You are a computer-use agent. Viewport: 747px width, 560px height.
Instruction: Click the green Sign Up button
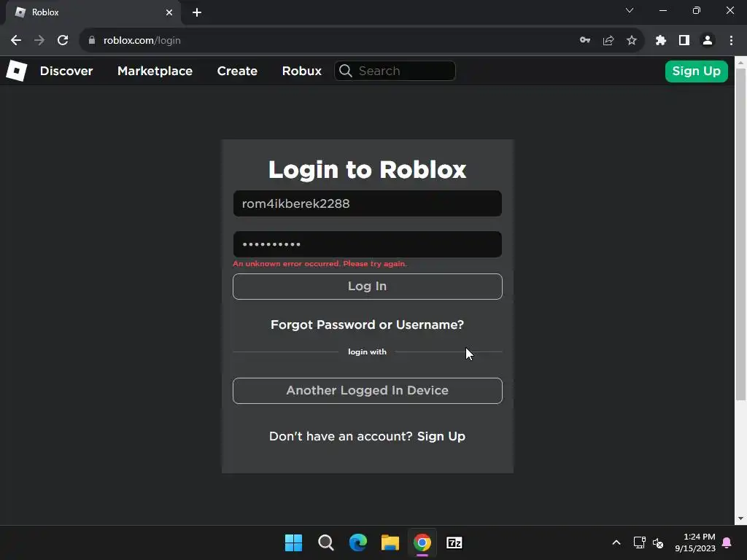pyautogui.click(x=696, y=71)
